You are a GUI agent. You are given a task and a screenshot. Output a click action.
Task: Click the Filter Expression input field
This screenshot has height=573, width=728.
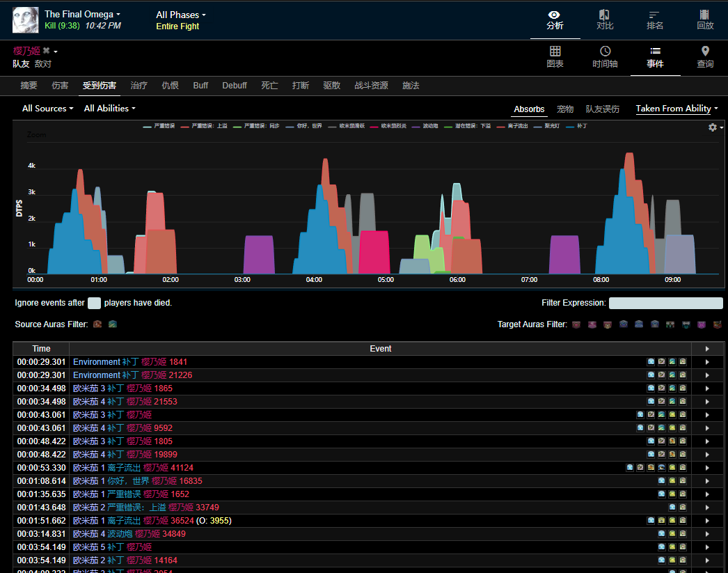[x=665, y=303]
